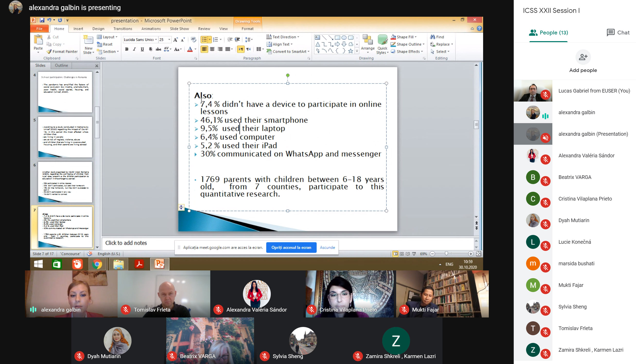The image size is (636, 364).
Task: Click the Slide Sorter view icon
Action: point(402,254)
